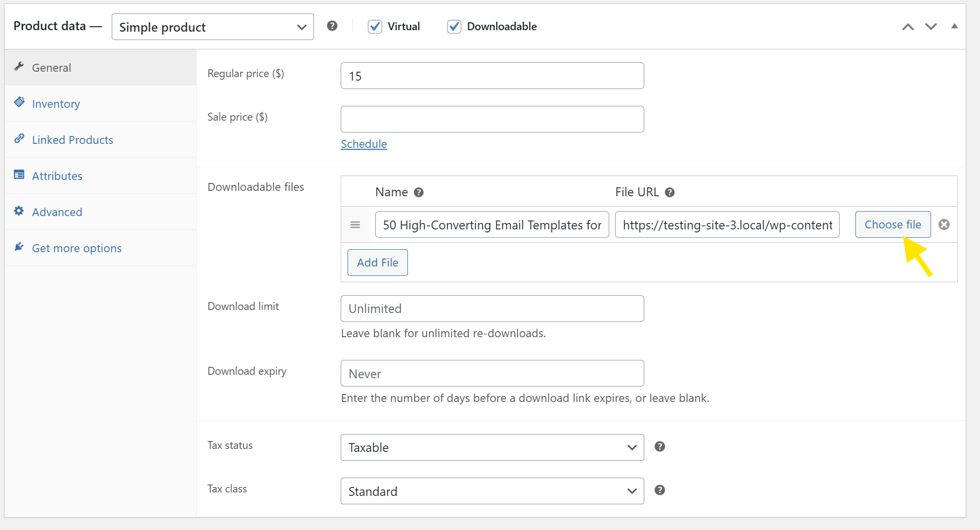Click the Add File button

[378, 263]
